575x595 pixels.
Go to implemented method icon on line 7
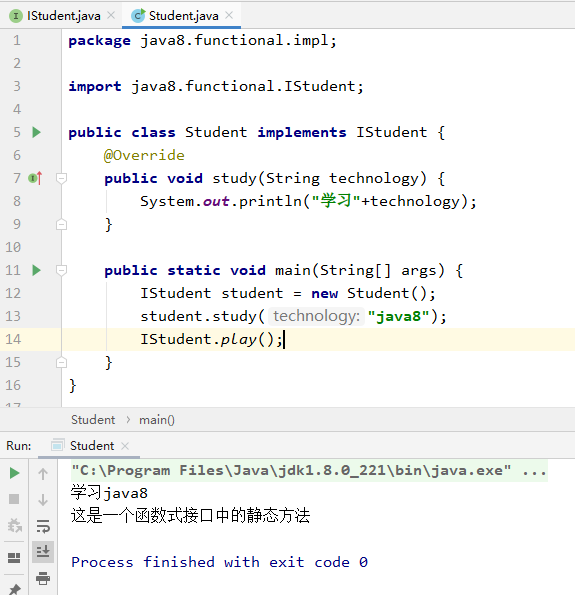pyautogui.click(x=35, y=178)
